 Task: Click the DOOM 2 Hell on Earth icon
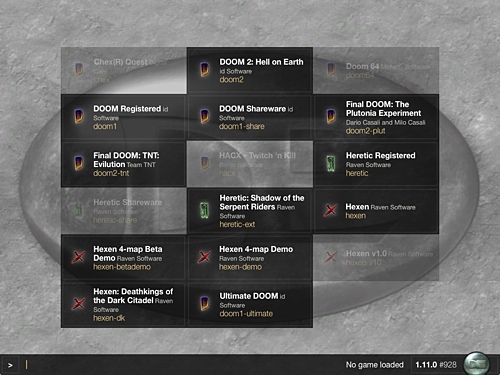point(205,70)
